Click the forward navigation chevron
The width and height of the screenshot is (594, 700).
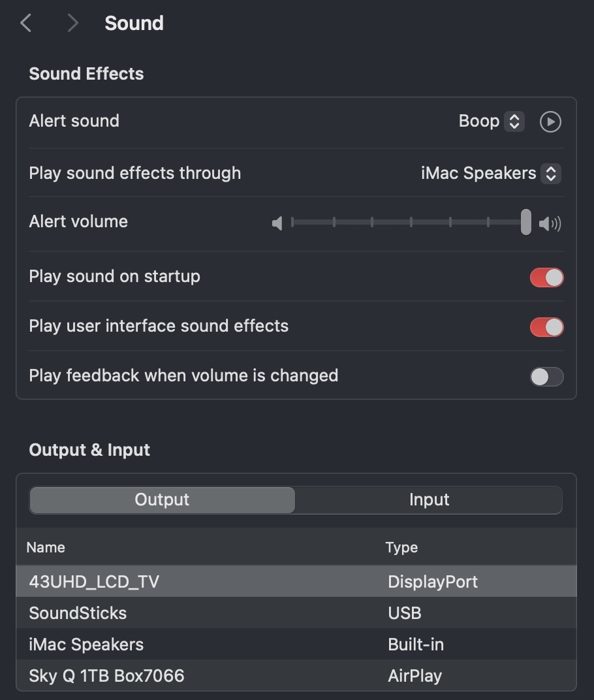(x=72, y=24)
